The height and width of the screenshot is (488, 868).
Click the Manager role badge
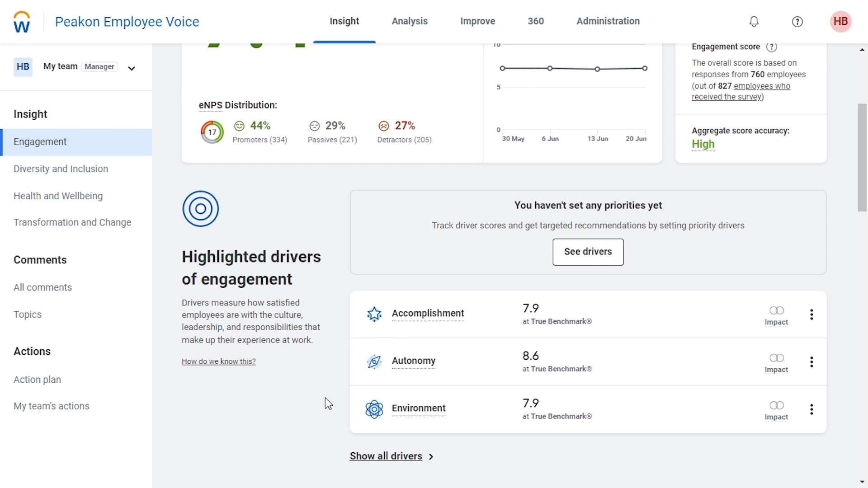[99, 67]
